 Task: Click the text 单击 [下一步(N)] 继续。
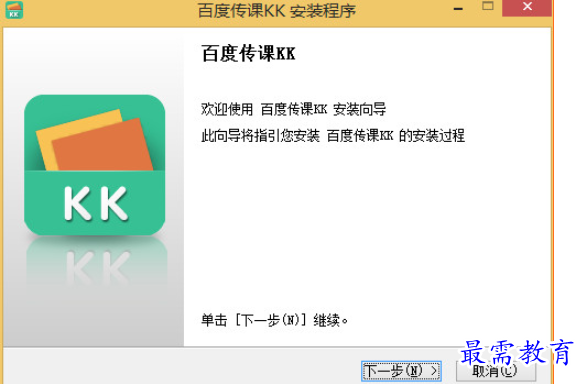275,320
